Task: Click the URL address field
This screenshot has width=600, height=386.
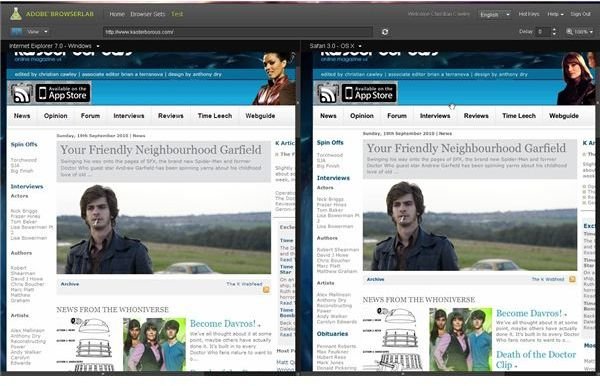Action: [237, 32]
